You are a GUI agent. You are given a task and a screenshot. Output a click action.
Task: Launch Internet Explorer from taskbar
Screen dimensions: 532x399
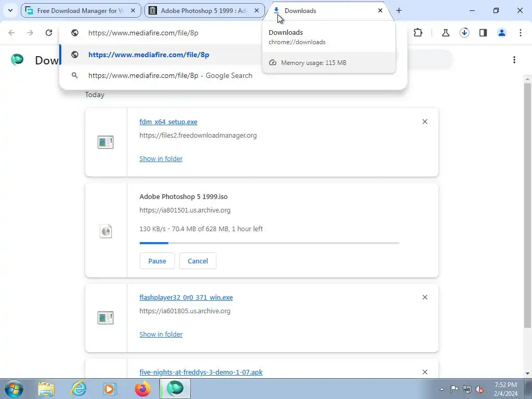pyautogui.click(x=78, y=389)
